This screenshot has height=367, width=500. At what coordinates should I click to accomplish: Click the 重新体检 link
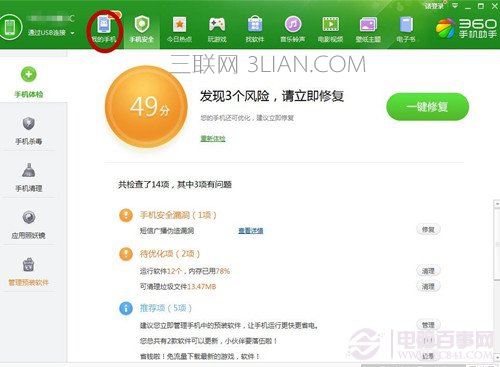coord(213,138)
